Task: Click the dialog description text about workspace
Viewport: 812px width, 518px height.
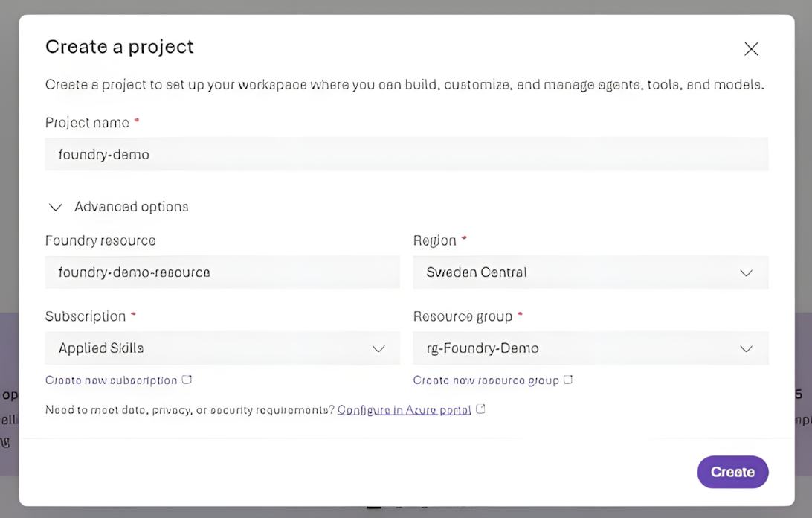Action: pyautogui.click(x=405, y=85)
